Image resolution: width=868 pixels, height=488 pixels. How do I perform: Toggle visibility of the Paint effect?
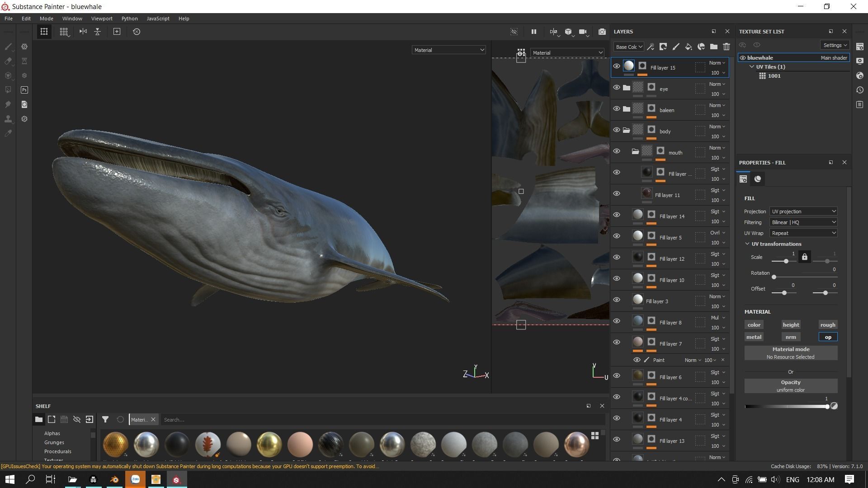[x=637, y=360]
